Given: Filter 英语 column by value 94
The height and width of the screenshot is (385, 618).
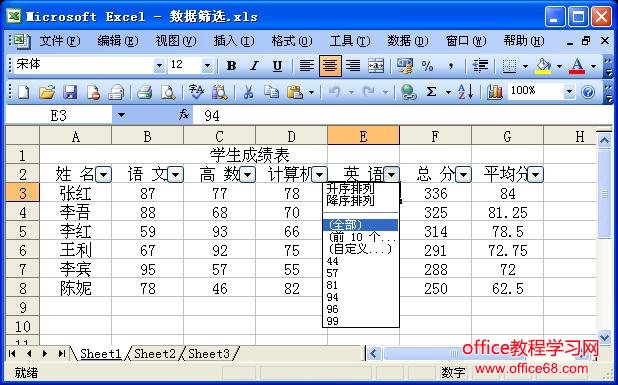Looking at the screenshot, I should (361, 297).
